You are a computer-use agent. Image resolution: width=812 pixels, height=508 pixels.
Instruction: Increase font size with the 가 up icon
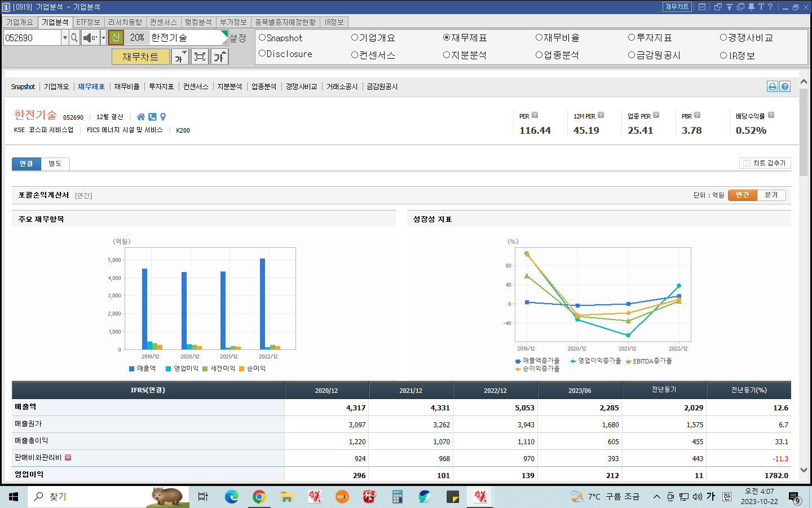pos(219,57)
